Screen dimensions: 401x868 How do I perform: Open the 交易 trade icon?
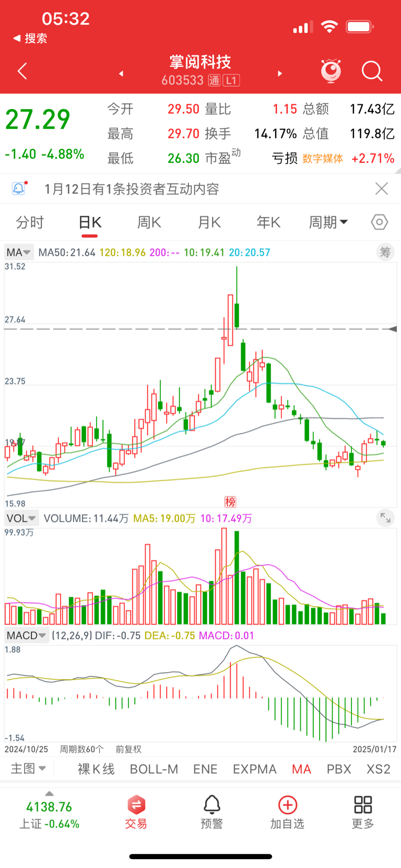[x=136, y=812]
